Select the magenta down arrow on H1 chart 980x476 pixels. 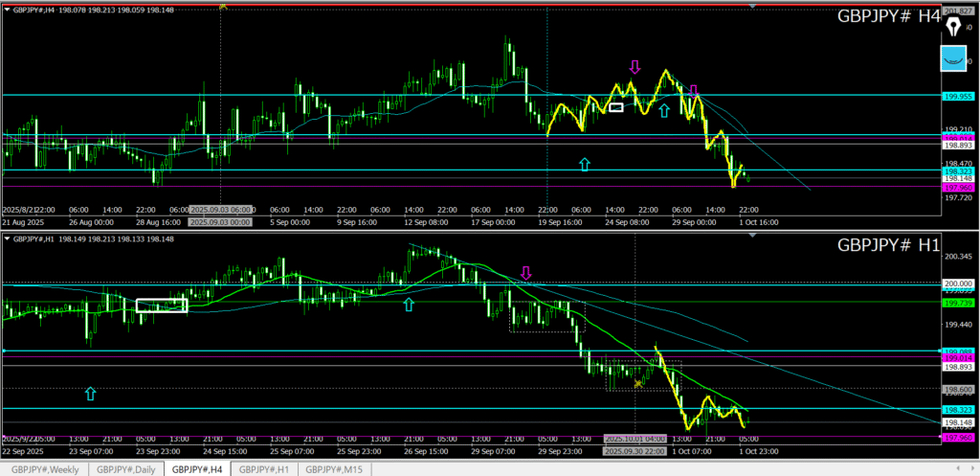[525, 275]
